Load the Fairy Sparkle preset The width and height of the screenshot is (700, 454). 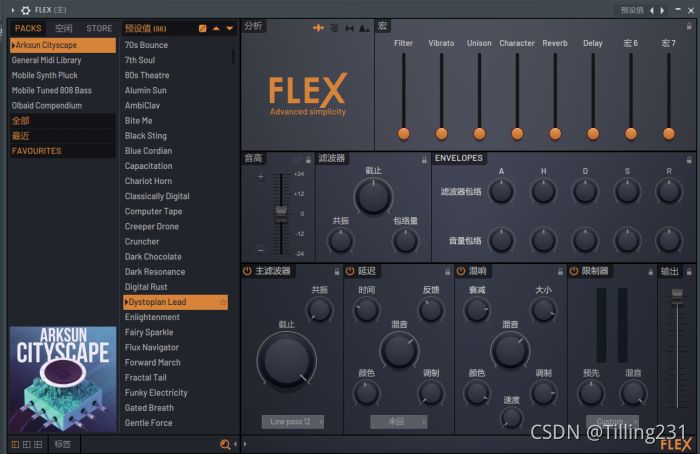176,332
